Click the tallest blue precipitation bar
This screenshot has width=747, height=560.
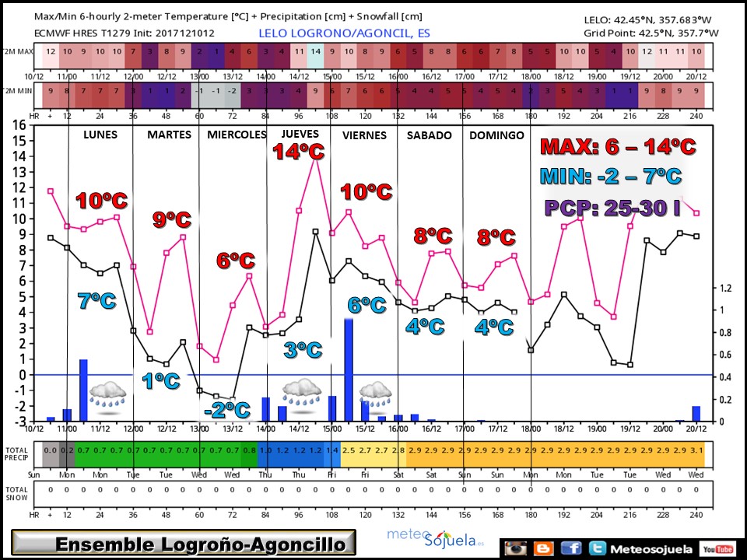coord(349,370)
